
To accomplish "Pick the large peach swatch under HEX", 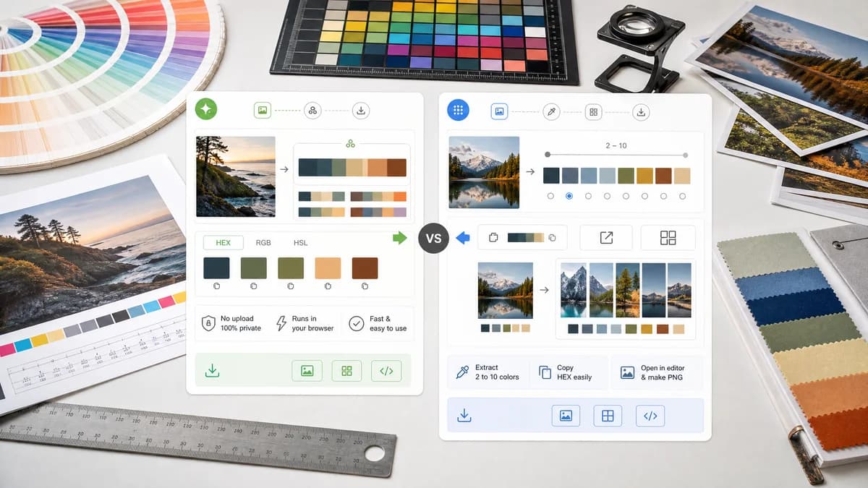I will tap(328, 267).
